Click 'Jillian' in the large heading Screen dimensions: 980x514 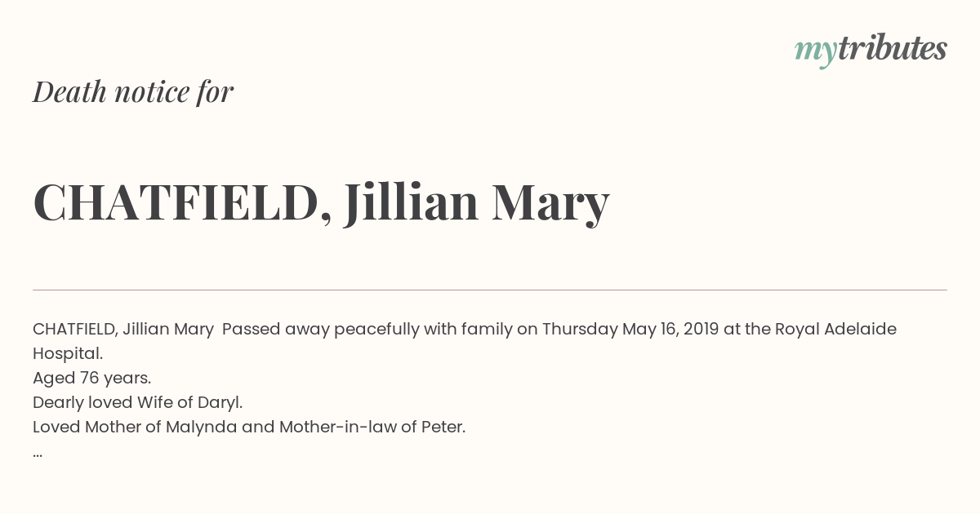(x=411, y=202)
